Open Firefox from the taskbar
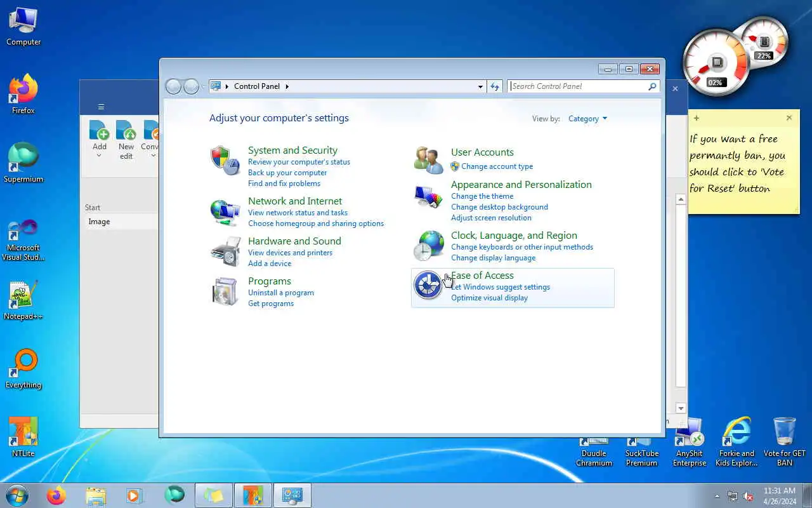Viewport: 812px width, 508px height. [x=56, y=495]
